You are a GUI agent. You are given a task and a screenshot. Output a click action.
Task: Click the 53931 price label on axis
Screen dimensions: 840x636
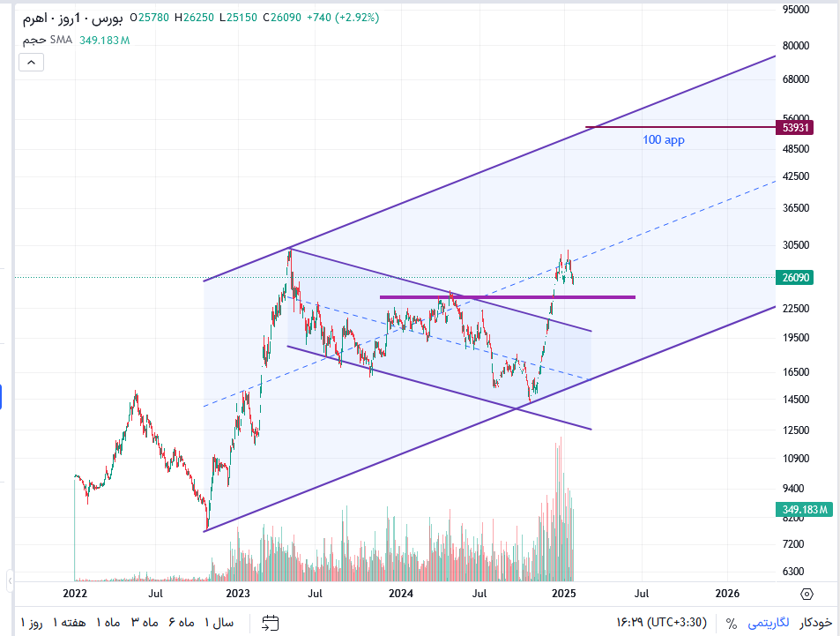click(x=795, y=128)
